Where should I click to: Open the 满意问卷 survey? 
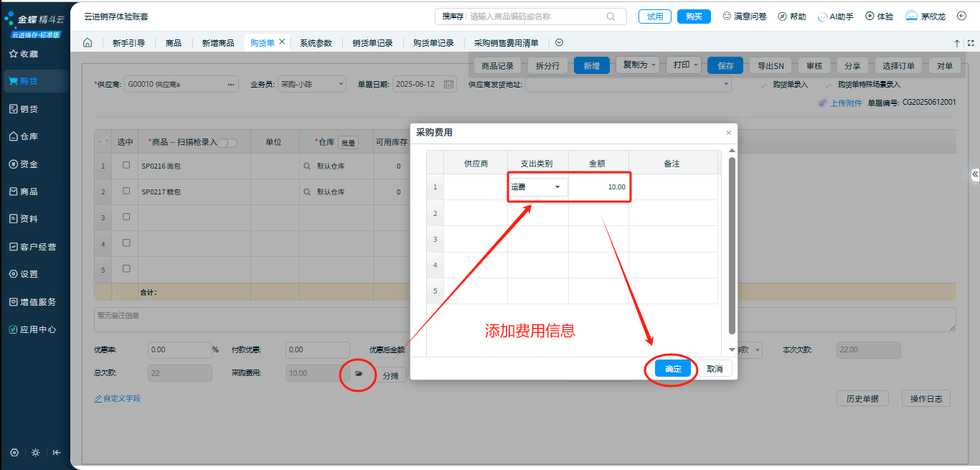pyautogui.click(x=744, y=17)
